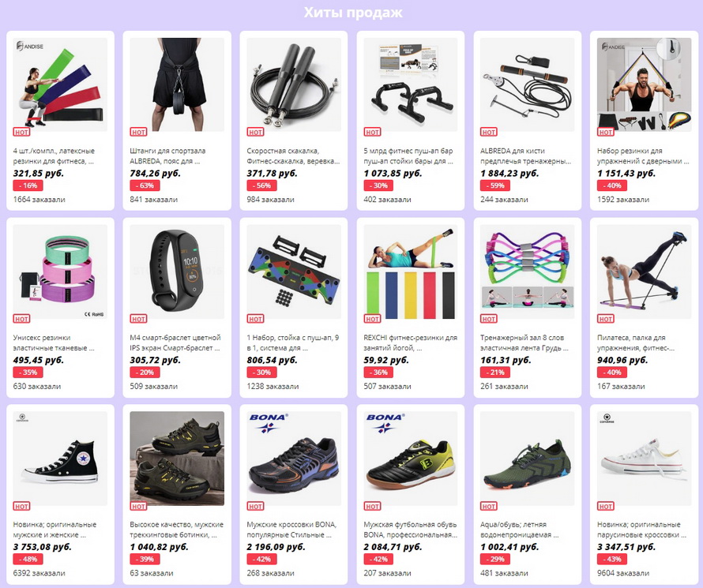The height and width of the screenshot is (588, 703).
Task: Click the price 1 884,23 руб.
Action: click(509, 174)
